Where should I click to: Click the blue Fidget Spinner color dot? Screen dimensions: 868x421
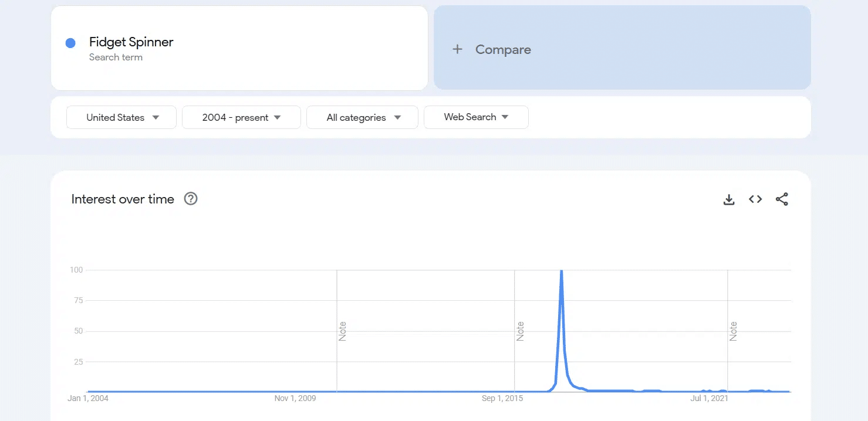[70, 43]
